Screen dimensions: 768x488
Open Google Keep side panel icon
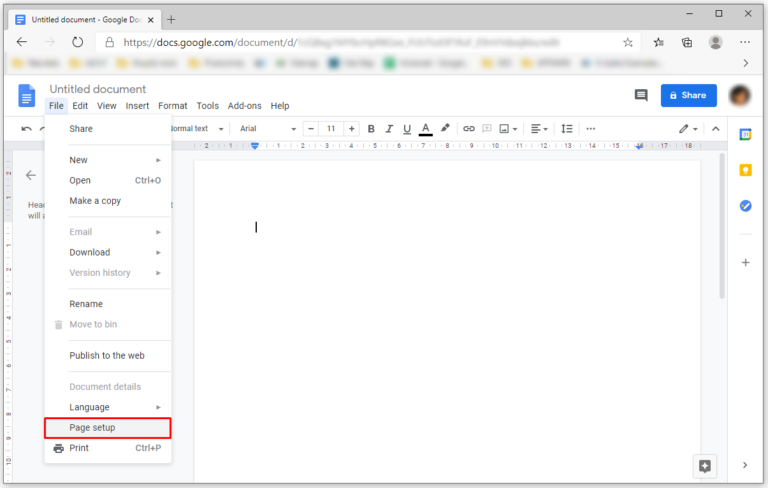tap(745, 171)
